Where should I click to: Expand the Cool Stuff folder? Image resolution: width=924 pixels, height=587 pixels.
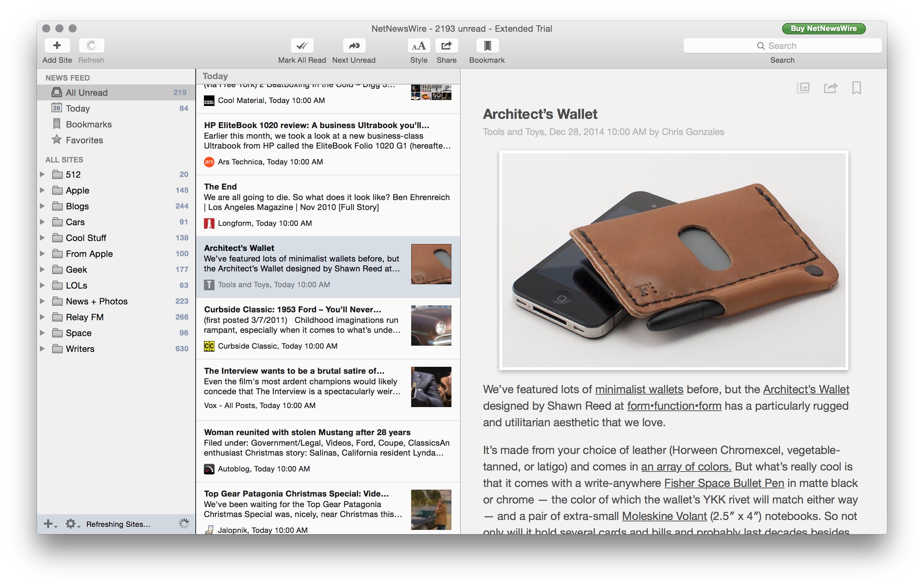pyautogui.click(x=43, y=238)
